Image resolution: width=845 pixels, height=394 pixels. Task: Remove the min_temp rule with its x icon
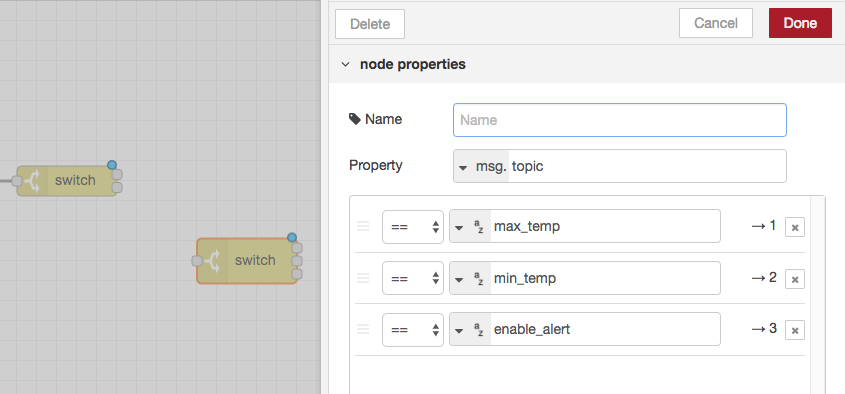pos(794,279)
